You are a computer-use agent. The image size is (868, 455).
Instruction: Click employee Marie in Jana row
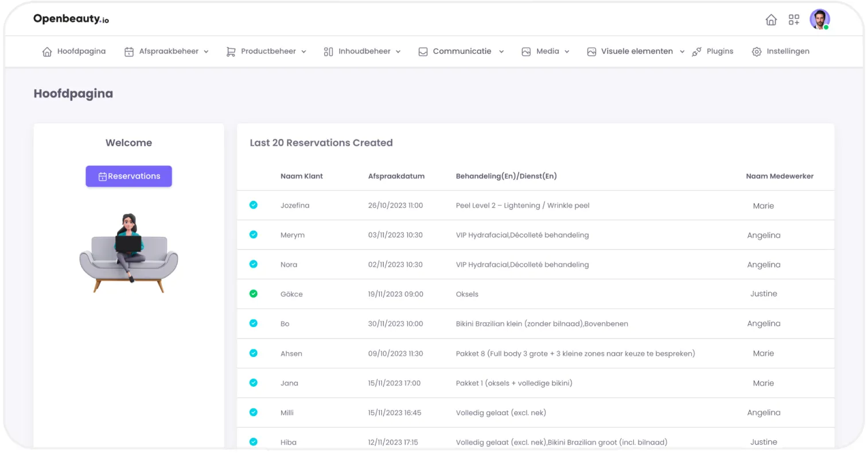point(764,383)
